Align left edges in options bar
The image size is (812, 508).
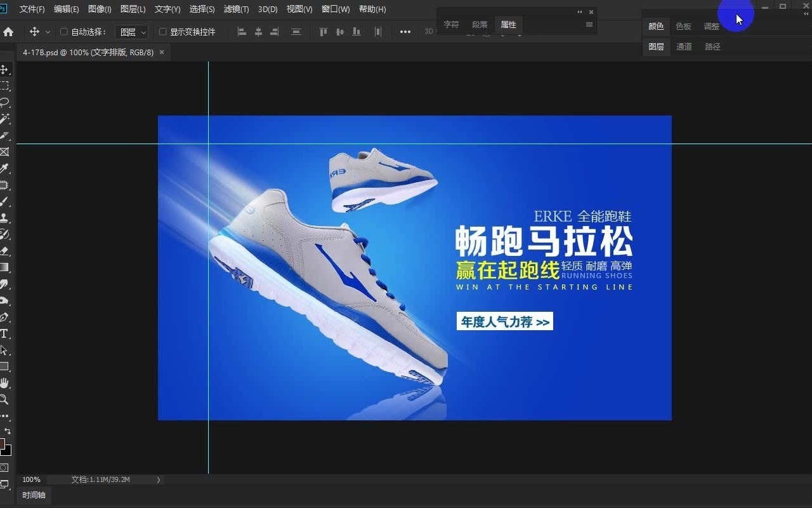click(242, 32)
